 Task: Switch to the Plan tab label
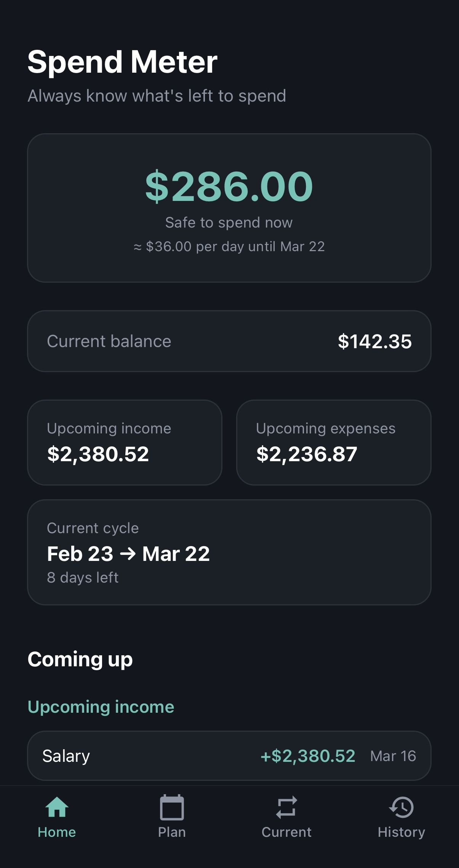(x=172, y=832)
